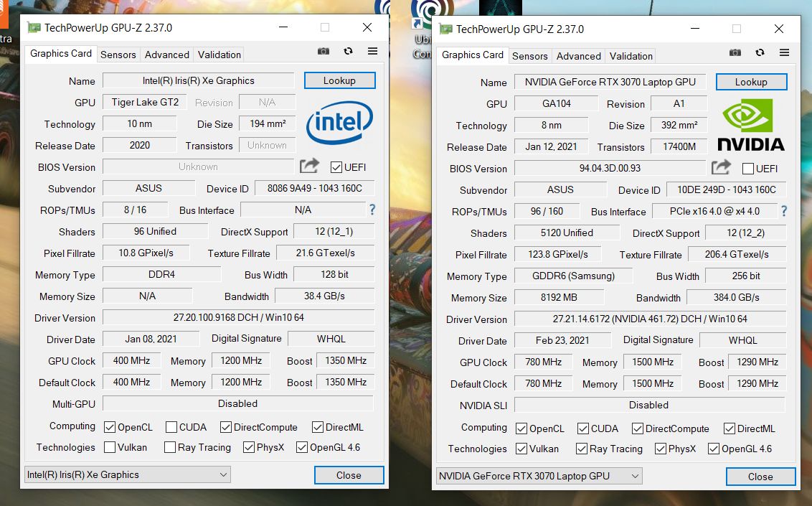Click Driver Version field 27.20.100.9168

[239, 317]
